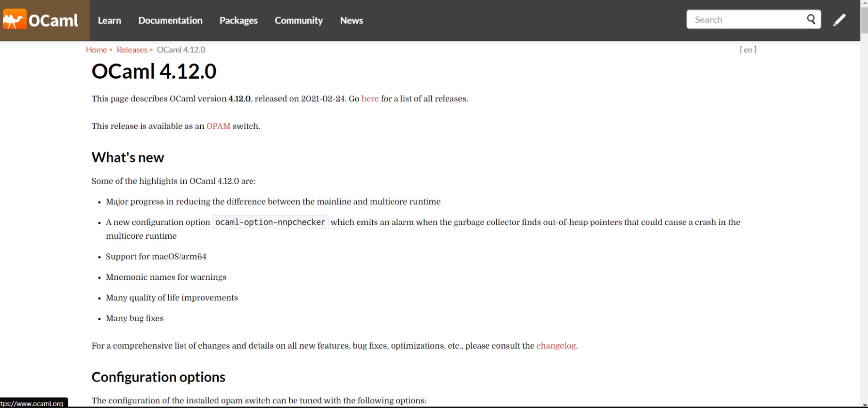Click the [en] language selector
868x408 pixels.
(x=748, y=50)
